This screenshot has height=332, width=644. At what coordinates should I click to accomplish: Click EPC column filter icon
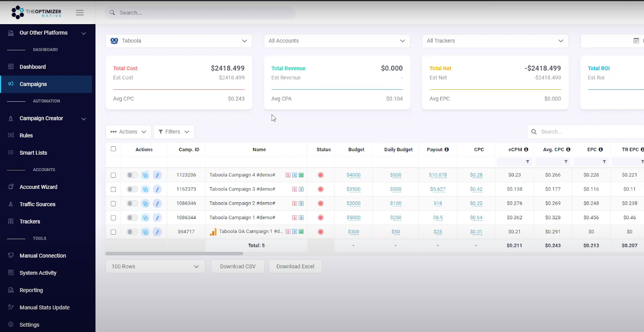click(604, 162)
